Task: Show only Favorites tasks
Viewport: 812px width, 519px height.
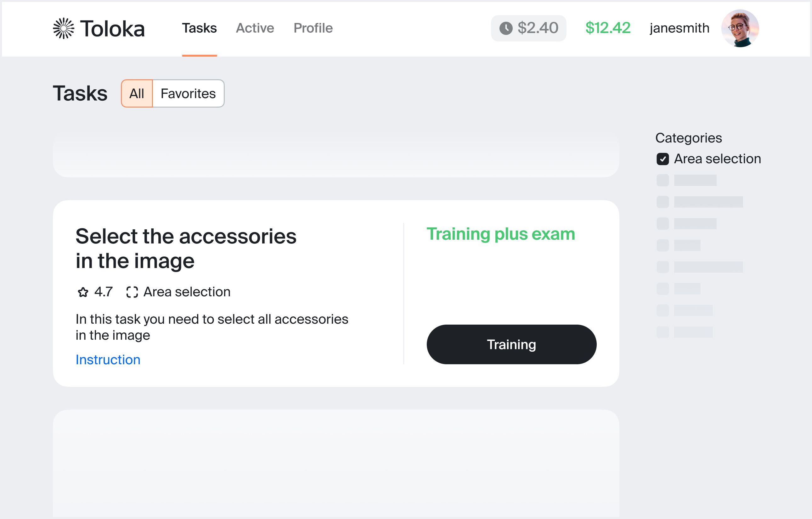Action: [x=188, y=93]
